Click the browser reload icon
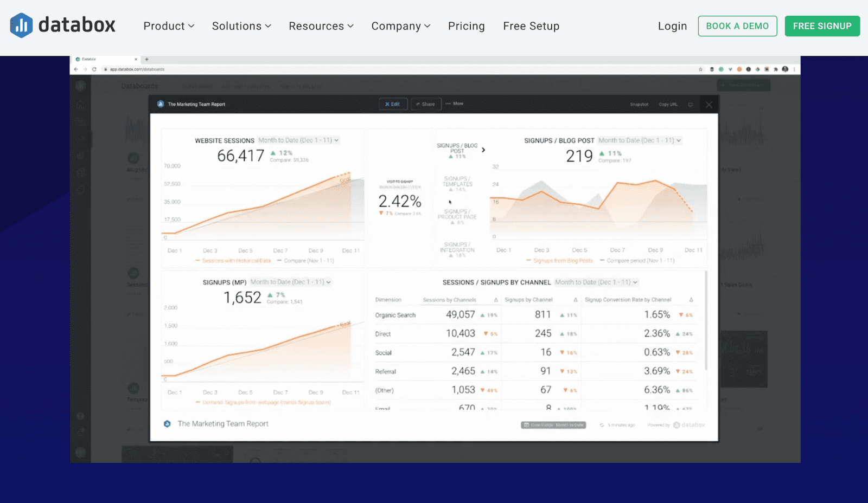This screenshot has width=868, height=503. (94, 69)
